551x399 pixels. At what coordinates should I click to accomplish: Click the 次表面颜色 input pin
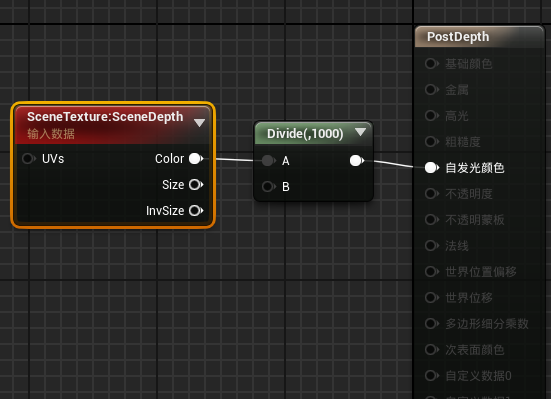(x=432, y=350)
